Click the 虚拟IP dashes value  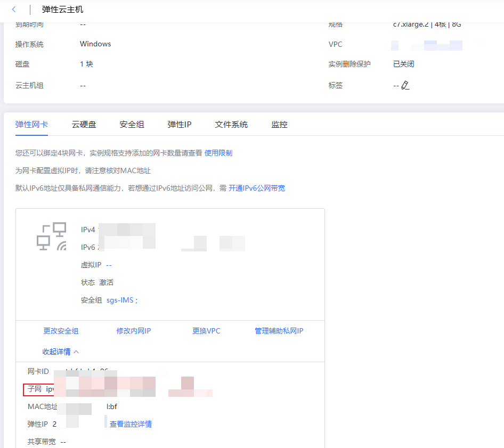pyautogui.click(x=109, y=265)
